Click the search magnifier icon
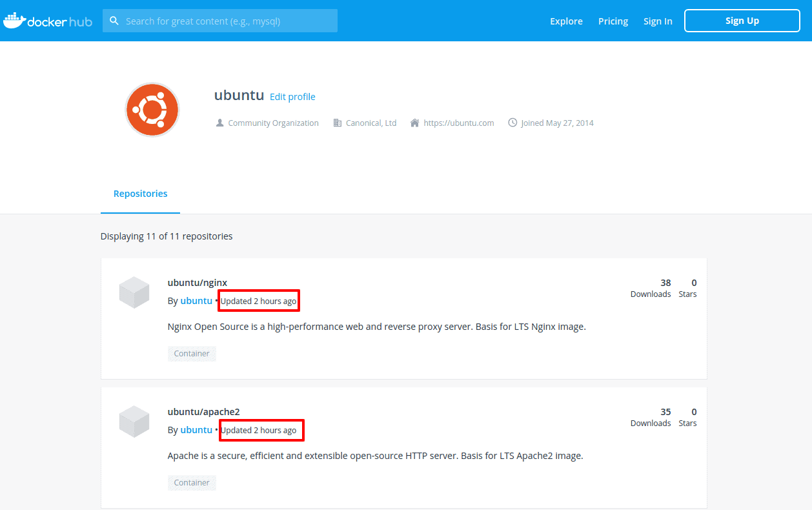 point(114,21)
